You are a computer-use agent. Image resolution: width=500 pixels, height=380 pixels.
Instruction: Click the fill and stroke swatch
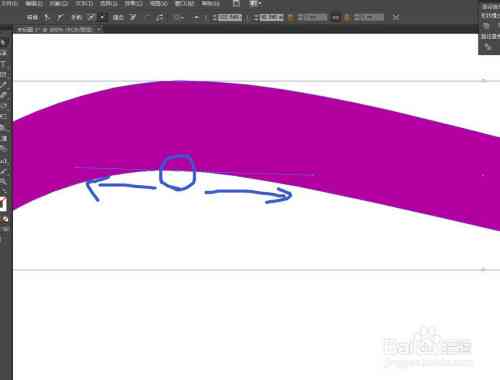click(3, 204)
